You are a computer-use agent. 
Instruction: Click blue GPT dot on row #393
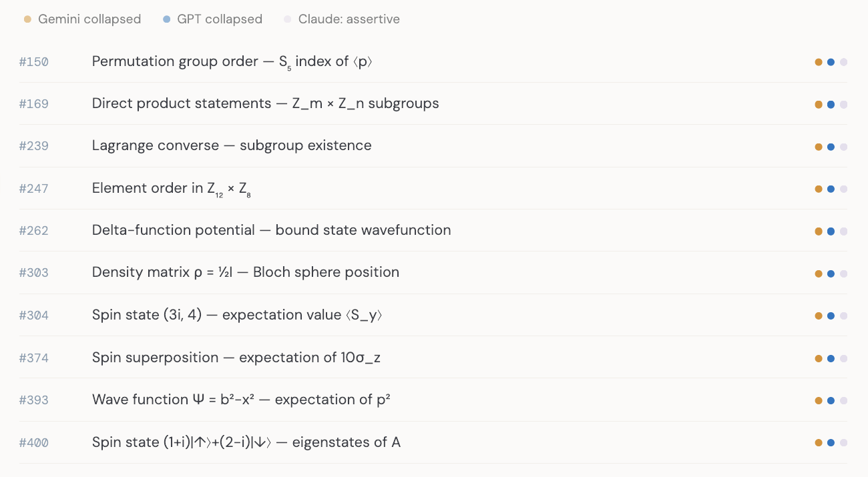831,400
